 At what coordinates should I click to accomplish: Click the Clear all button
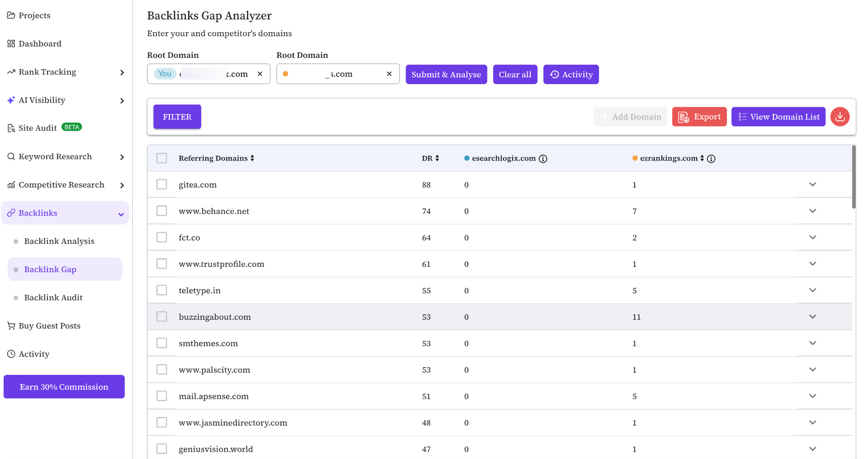(x=515, y=75)
